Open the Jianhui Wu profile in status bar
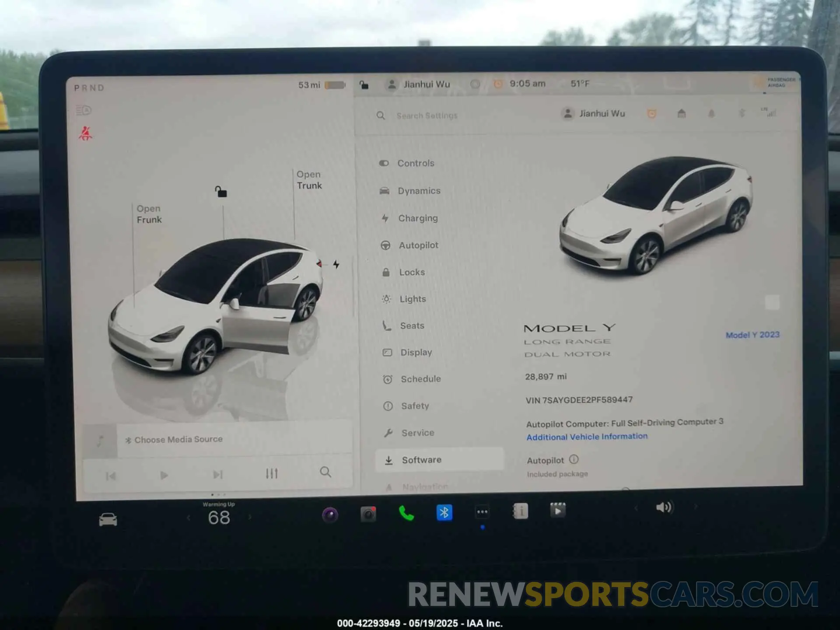The image size is (840, 630). point(419,84)
